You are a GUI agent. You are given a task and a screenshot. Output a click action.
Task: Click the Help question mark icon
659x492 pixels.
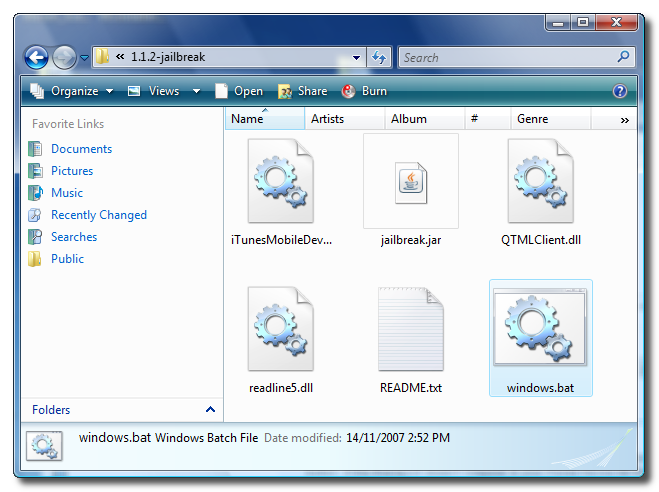coord(620,91)
